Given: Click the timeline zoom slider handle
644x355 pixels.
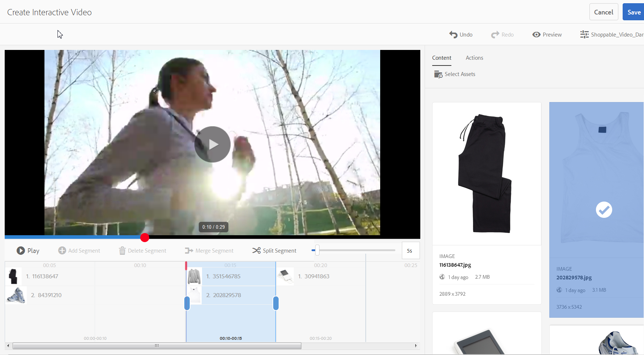Looking at the screenshot, I should coord(317,250).
